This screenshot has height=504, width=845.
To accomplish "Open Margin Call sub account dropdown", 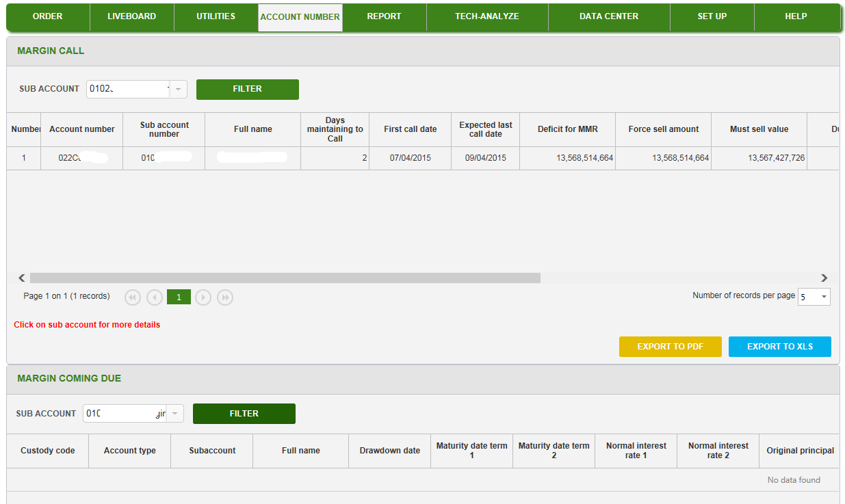I will [178, 90].
